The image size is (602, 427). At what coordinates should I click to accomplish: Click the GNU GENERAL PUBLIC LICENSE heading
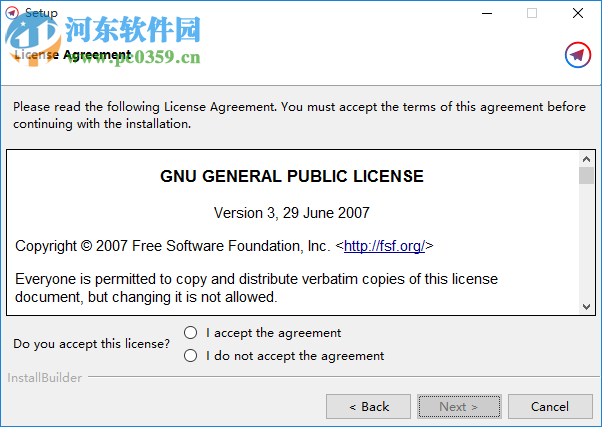[x=292, y=177]
